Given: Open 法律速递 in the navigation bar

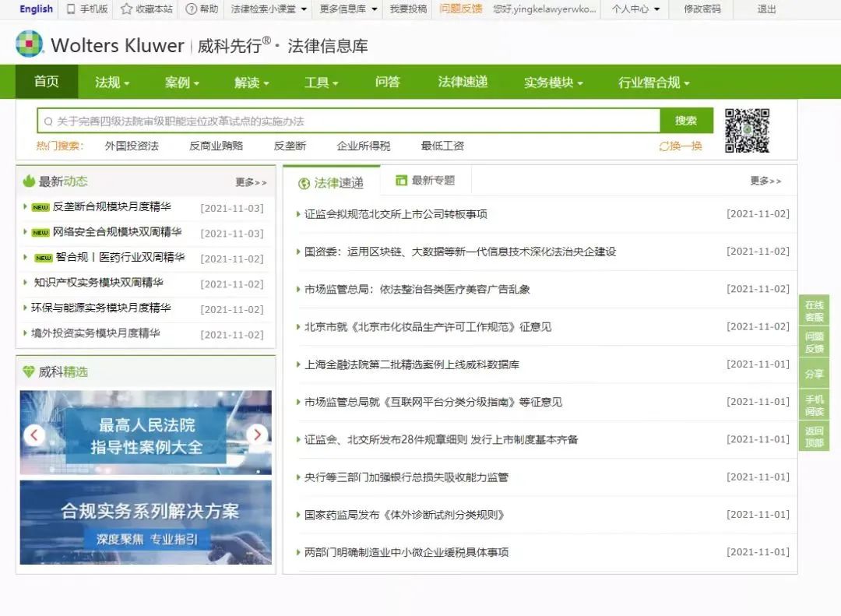Looking at the screenshot, I should 463,82.
